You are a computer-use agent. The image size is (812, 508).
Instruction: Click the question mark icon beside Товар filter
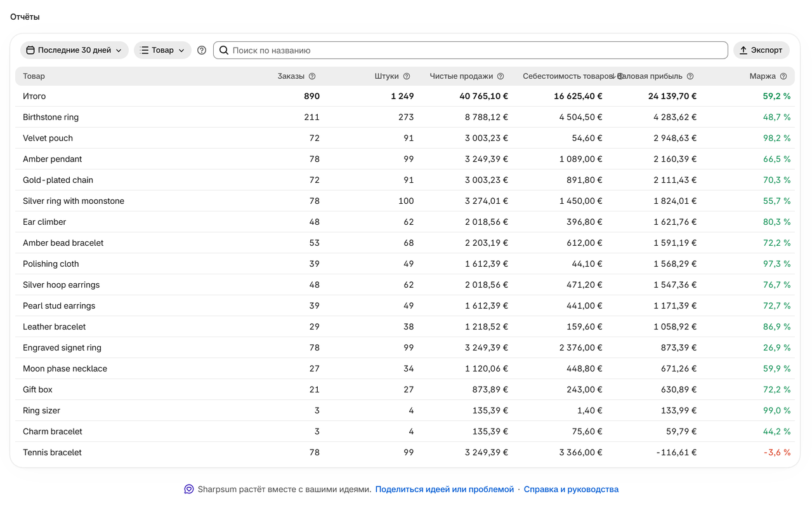coord(202,50)
